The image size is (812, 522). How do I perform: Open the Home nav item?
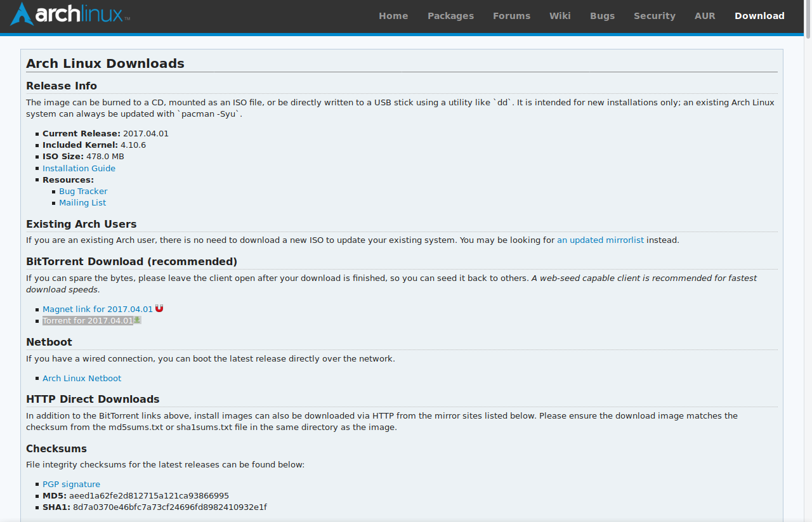(393, 16)
